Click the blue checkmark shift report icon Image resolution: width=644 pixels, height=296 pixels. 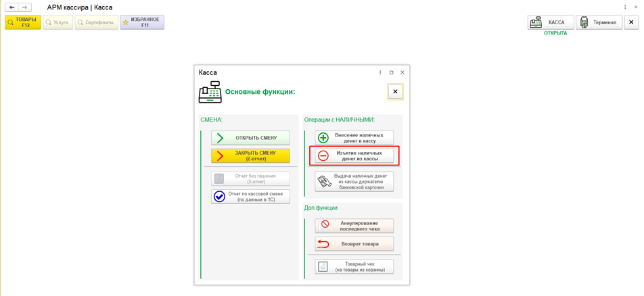pyautogui.click(x=220, y=196)
